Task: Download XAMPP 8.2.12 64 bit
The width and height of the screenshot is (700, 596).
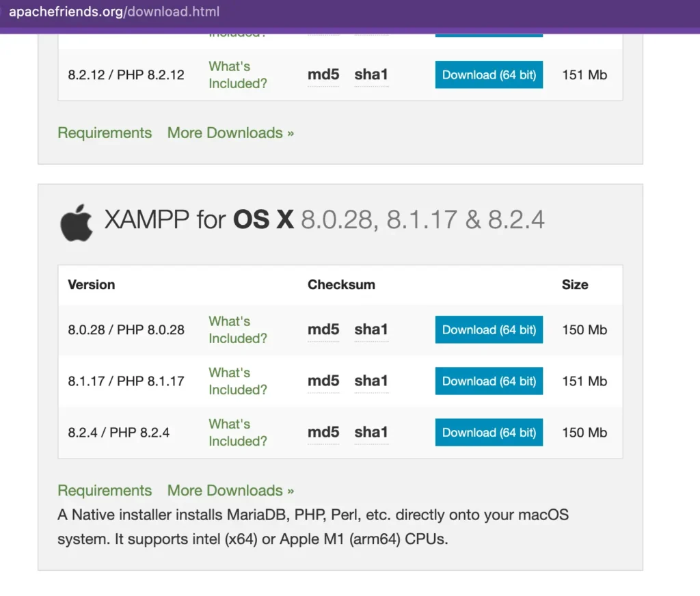Action: coord(489,74)
